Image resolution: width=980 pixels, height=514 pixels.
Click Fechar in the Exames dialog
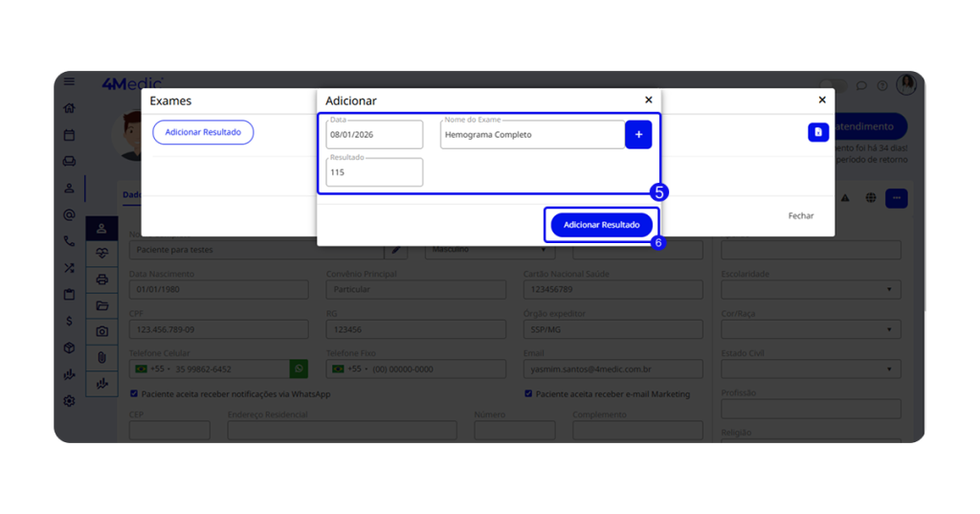(x=800, y=216)
